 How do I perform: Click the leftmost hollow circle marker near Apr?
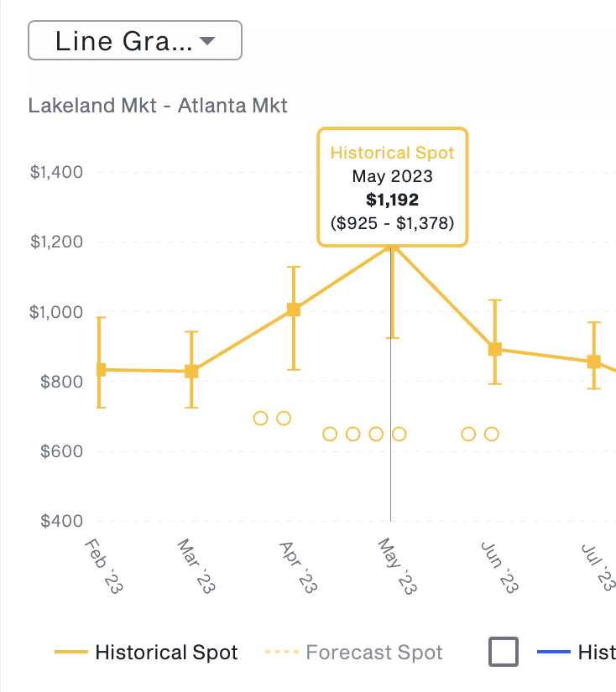pos(260,418)
